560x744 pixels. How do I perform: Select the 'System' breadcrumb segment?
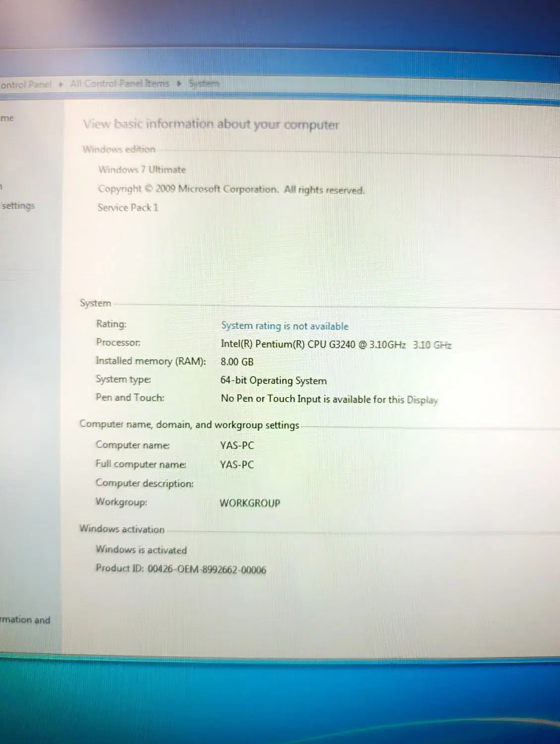coord(204,83)
